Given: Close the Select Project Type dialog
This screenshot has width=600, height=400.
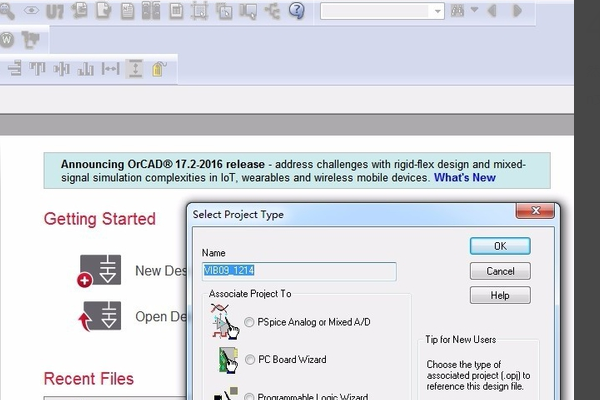Looking at the screenshot, I should coord(535,211).
